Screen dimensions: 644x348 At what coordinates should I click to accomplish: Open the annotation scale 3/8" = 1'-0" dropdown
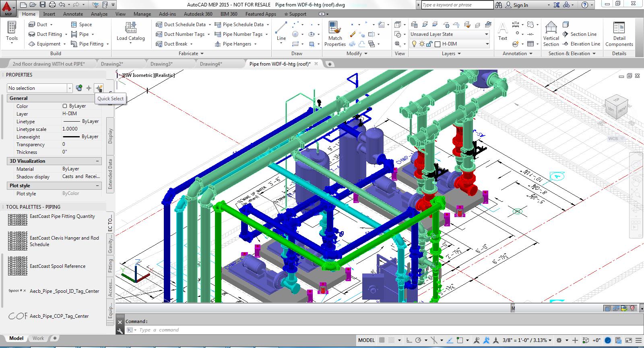pos(527,340)
